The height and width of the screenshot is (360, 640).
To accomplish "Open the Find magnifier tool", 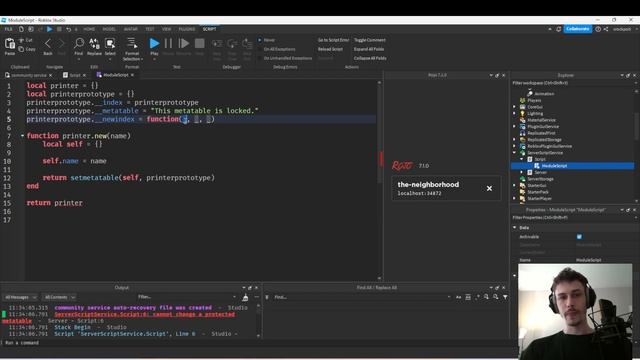I will point(79,43).
